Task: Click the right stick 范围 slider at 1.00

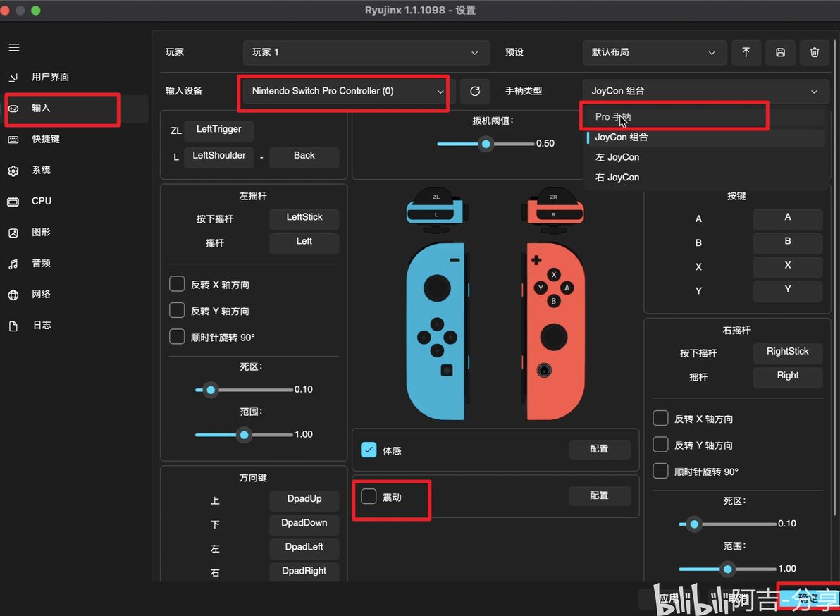Action: click(x=727, y=569)
